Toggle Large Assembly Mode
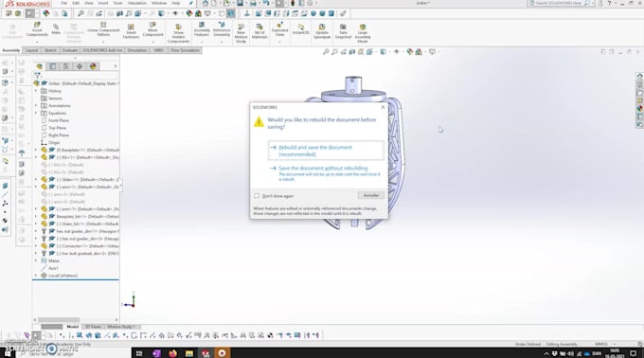The width and height of the screenshot is (644, 358). pos(363,34)
